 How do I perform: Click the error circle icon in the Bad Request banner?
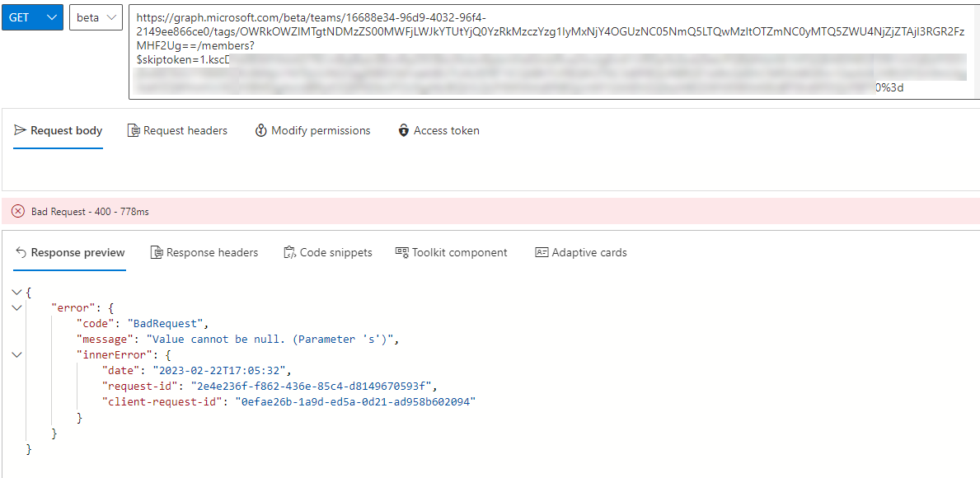coord(17,211)
